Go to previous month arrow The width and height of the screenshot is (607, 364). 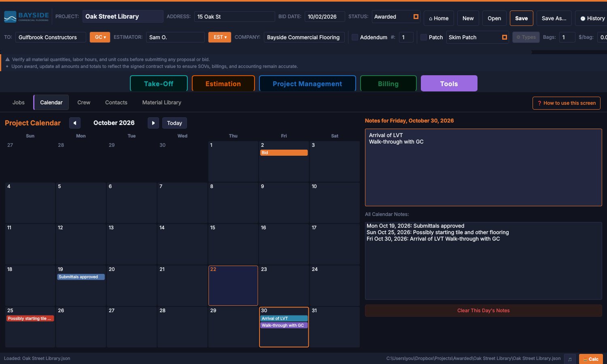(x=75, y=123)
